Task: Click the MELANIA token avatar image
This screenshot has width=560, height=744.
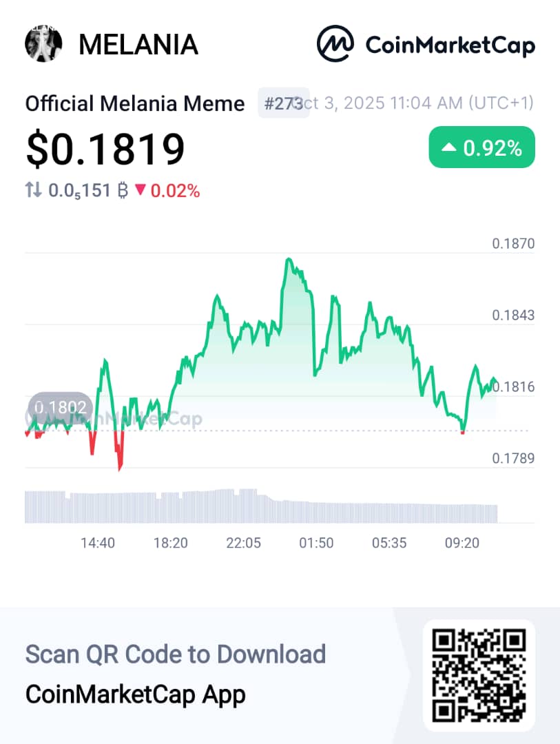Action: (43, 44)
